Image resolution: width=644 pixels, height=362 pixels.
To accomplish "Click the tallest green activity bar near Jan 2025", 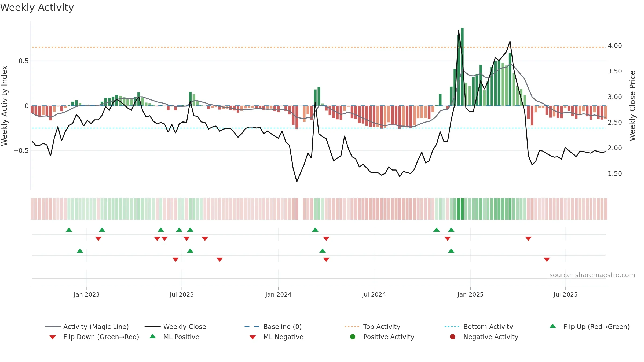I will pyautogui.click(x=462, y=67).
